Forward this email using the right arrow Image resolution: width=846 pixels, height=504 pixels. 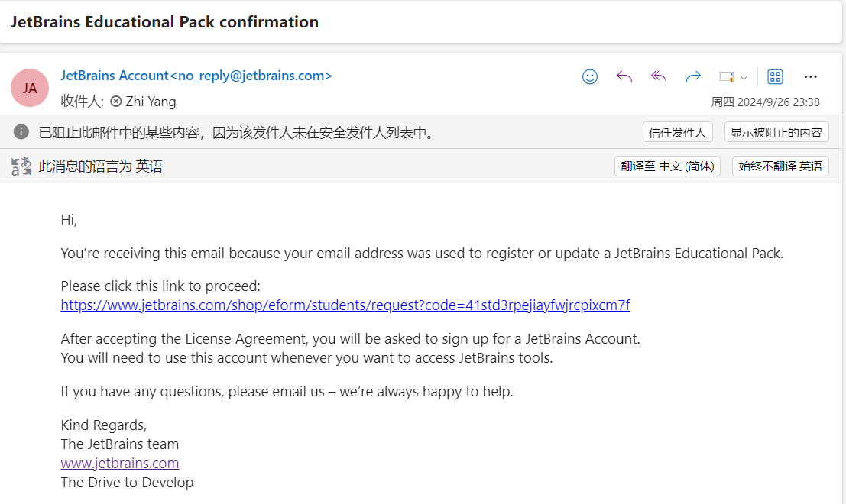tap(693, 76)
